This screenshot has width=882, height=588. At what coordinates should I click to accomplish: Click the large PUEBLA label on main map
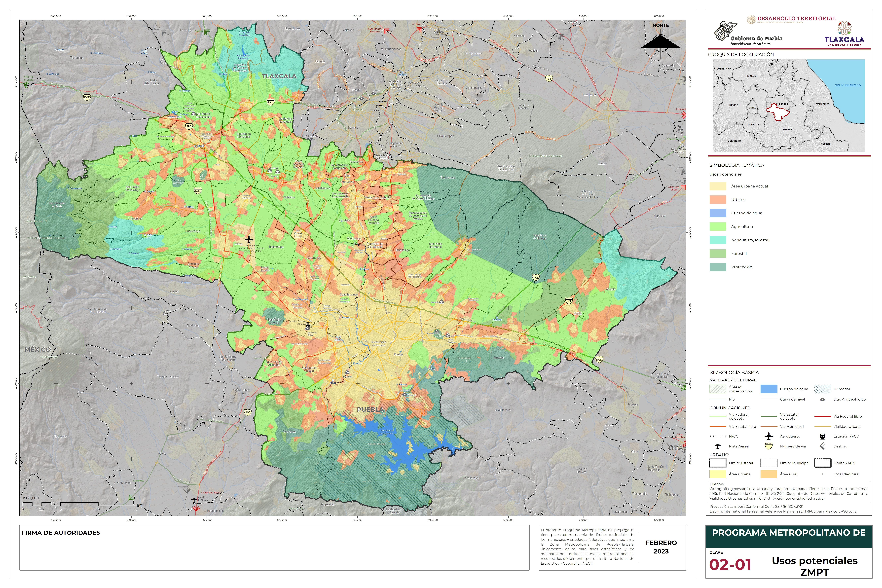click(370, 409)
